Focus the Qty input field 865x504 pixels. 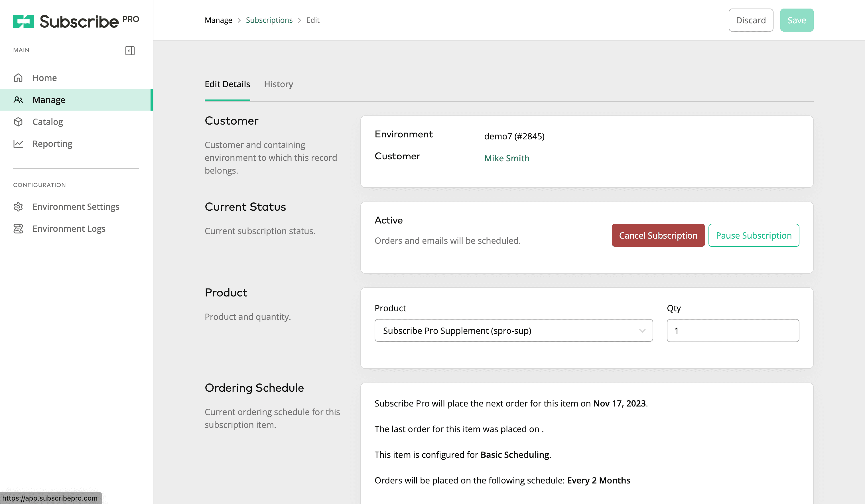732,331
